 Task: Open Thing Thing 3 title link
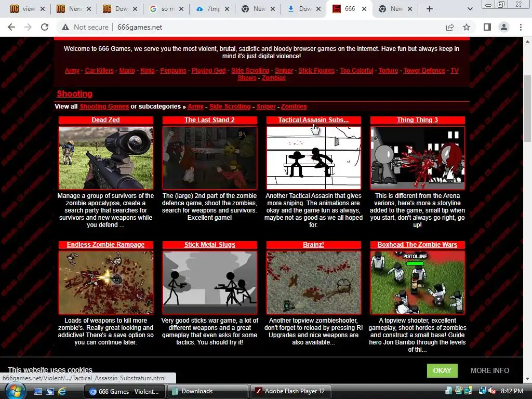(417, 120)
